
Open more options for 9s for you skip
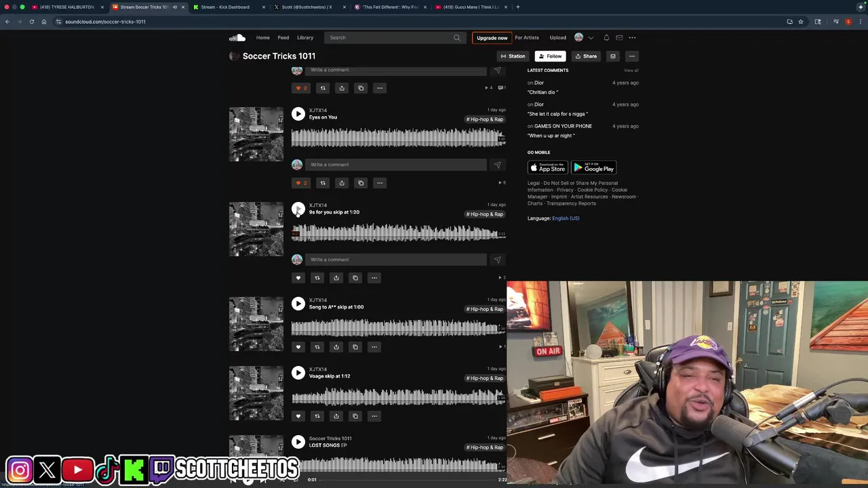click(x=374, y=278)
